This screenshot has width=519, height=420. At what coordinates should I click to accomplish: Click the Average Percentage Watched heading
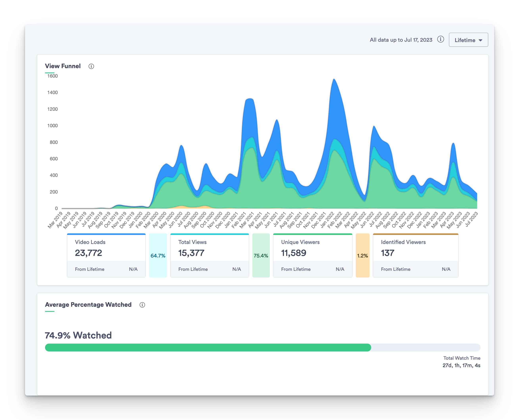pyautogui.click(x=88, y=305)
